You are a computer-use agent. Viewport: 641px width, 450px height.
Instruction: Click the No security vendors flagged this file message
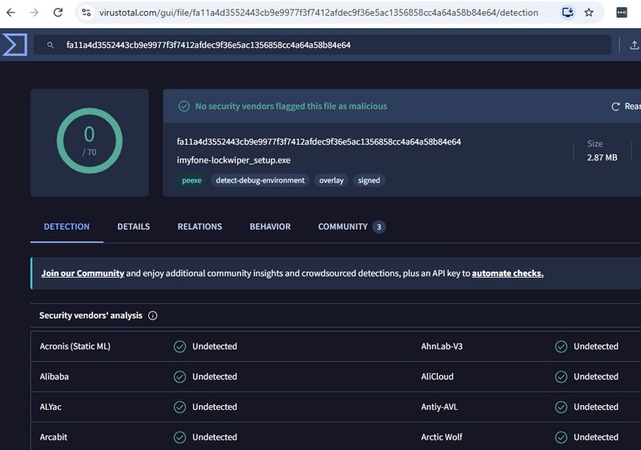(291, 106)
